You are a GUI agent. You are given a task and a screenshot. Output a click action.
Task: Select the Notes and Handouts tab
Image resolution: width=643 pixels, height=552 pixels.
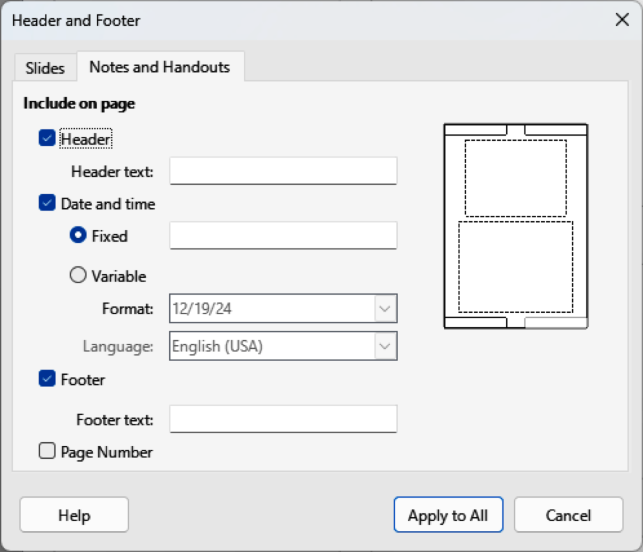point(159,67)
